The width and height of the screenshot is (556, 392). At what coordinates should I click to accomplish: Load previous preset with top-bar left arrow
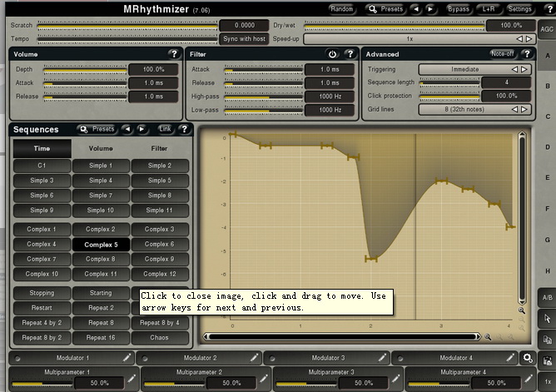point(416,9)
